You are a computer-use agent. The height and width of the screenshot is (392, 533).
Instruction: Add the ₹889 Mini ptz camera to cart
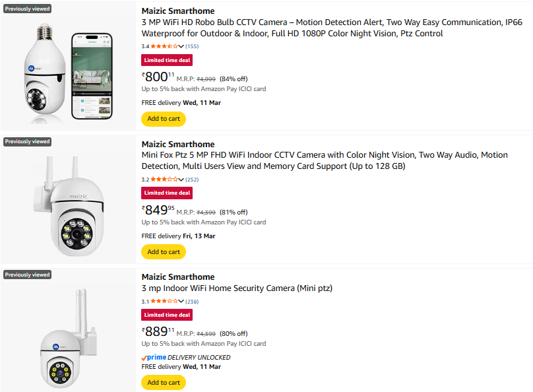163,382
